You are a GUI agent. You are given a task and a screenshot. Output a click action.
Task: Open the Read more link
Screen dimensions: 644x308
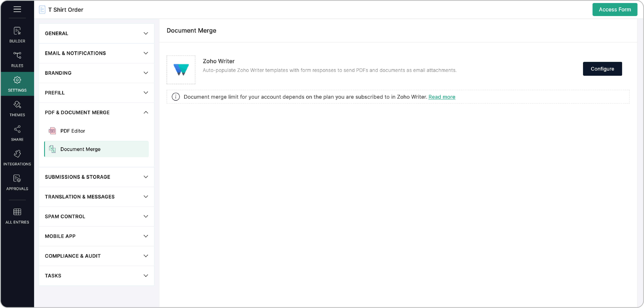pos(441,97)
